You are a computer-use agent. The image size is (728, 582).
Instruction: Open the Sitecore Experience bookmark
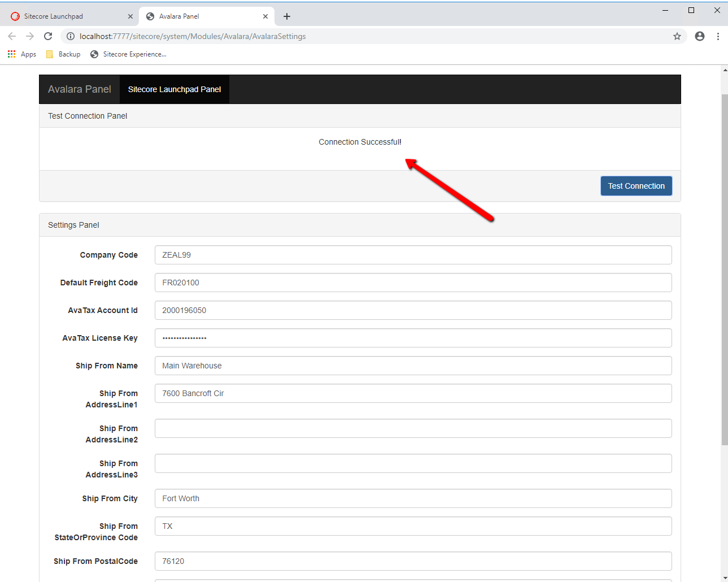pyautogui.click(x=128, y=54)
